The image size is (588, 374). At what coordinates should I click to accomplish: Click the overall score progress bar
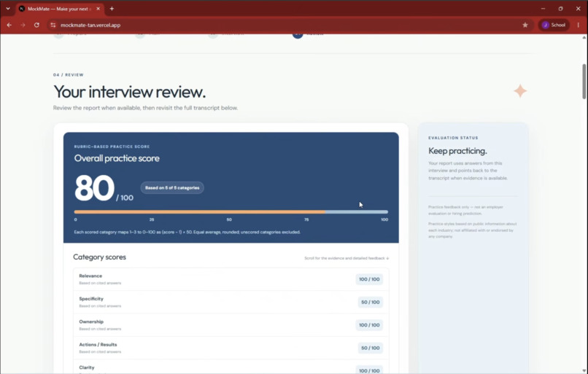click(x=231, y=212)
